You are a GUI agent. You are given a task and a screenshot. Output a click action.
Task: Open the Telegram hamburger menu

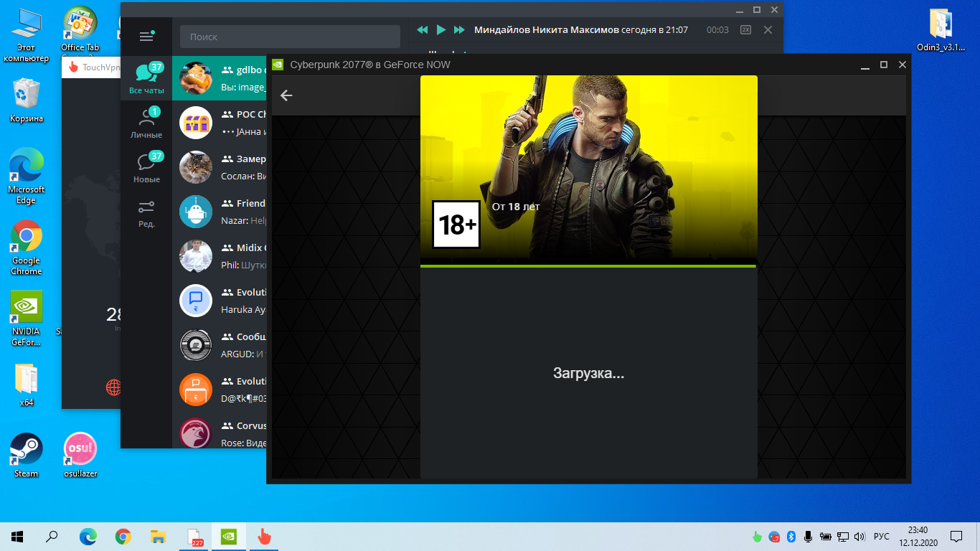pos(146,37)
